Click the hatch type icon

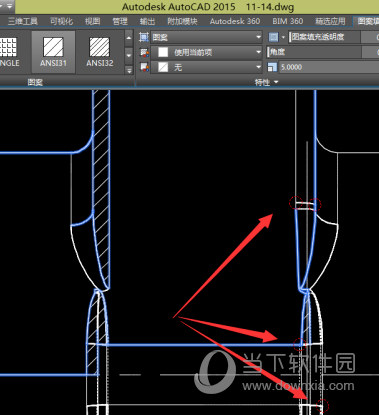144,37
